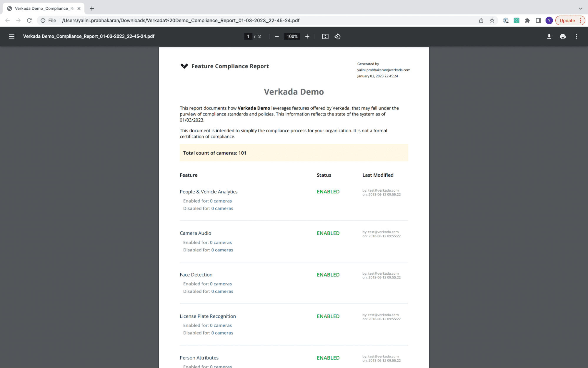Open the PDF viewer more options menu
Viewport: 588px width, 368px height.
(x=576, y=37)
